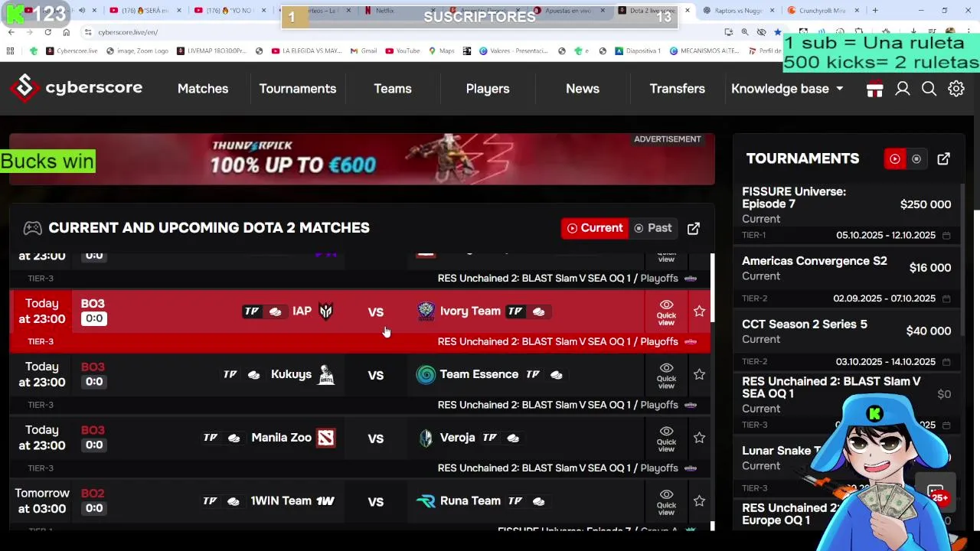Favorite the 1WIN Team vs Runa Team match

click(699, 501)
